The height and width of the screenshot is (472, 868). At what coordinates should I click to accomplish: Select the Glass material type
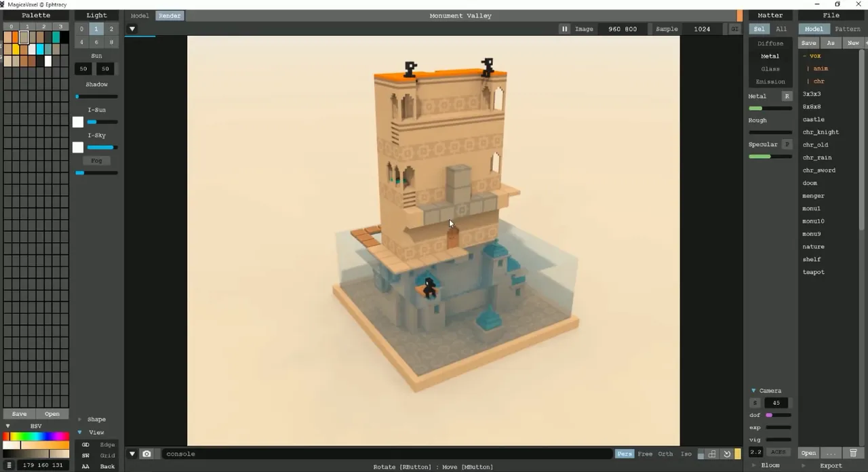click(x=770, y=69)
